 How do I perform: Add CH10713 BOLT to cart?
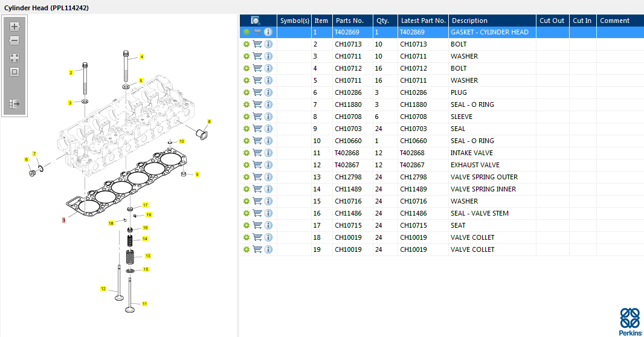pos(257,44)
